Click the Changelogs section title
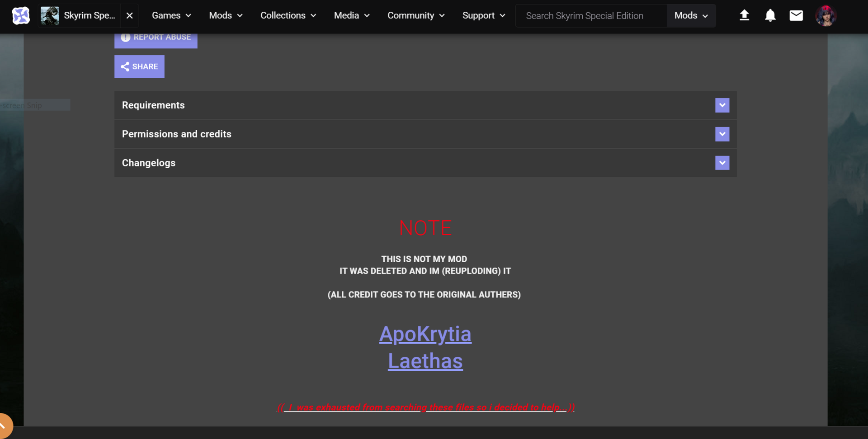Screen dimensions: 868x439 coord(149,163)
